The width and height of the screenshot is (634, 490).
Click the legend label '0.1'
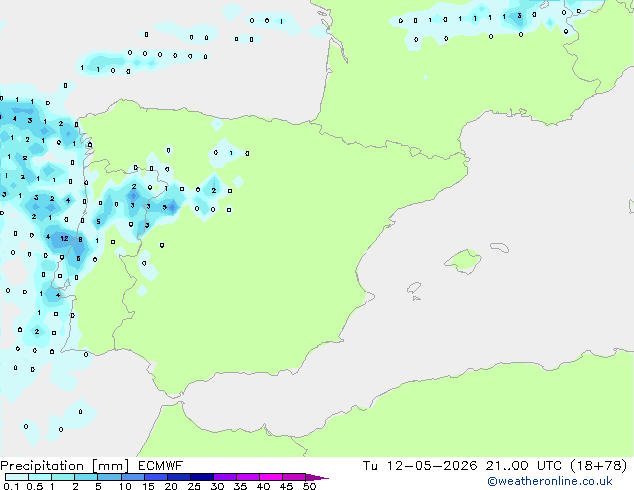pyautogui.click(x=12, y=486)
